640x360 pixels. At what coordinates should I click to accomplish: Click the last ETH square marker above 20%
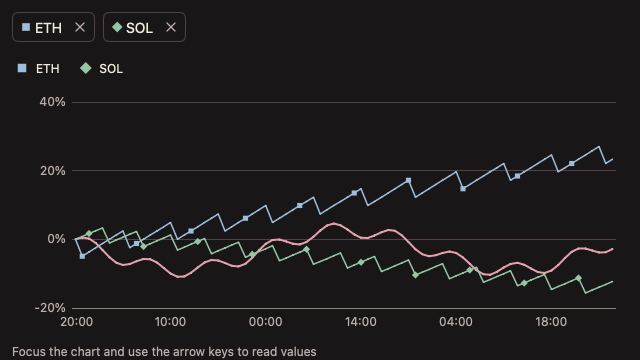click(x=572, y=164)
